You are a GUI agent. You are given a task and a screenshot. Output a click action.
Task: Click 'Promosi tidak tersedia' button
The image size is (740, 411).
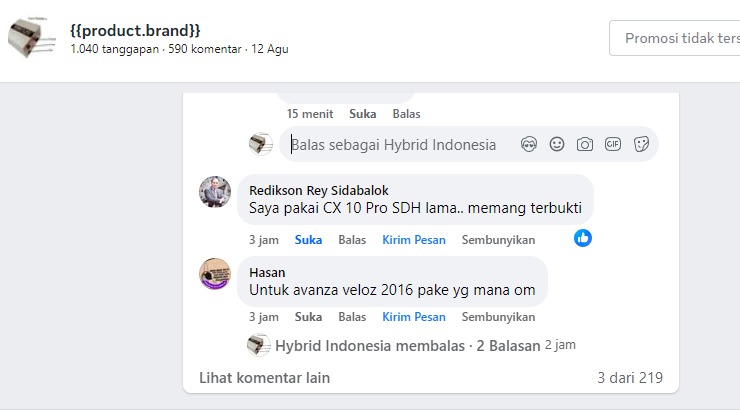click(674, 38)
